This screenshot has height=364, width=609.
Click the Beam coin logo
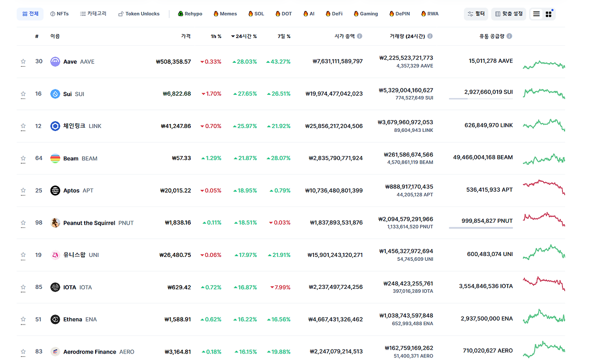click(x=55, y=158)
